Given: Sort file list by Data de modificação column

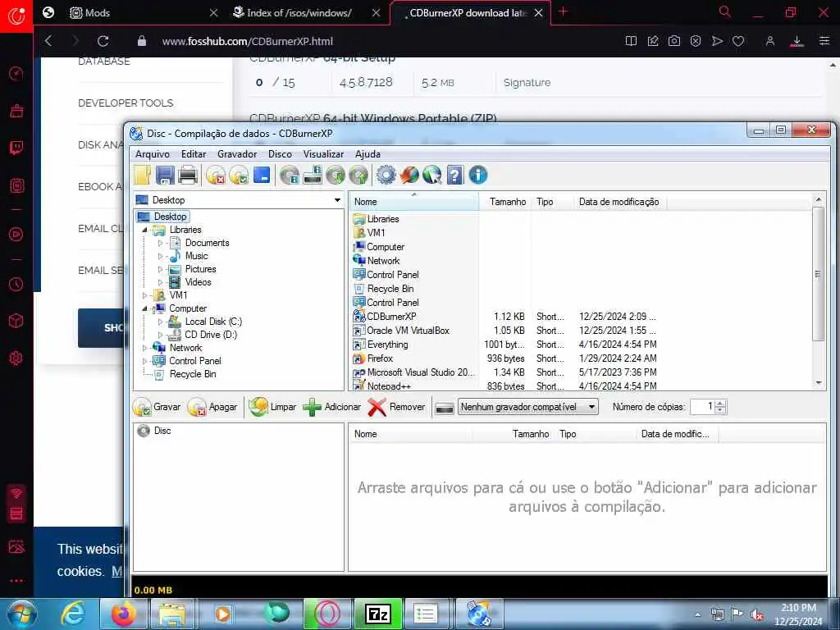Looking at the screenshot, I should [619, 202].
